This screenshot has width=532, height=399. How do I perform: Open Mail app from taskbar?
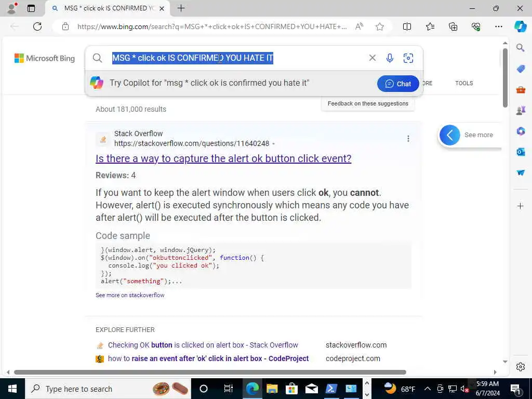pos(311,389)
